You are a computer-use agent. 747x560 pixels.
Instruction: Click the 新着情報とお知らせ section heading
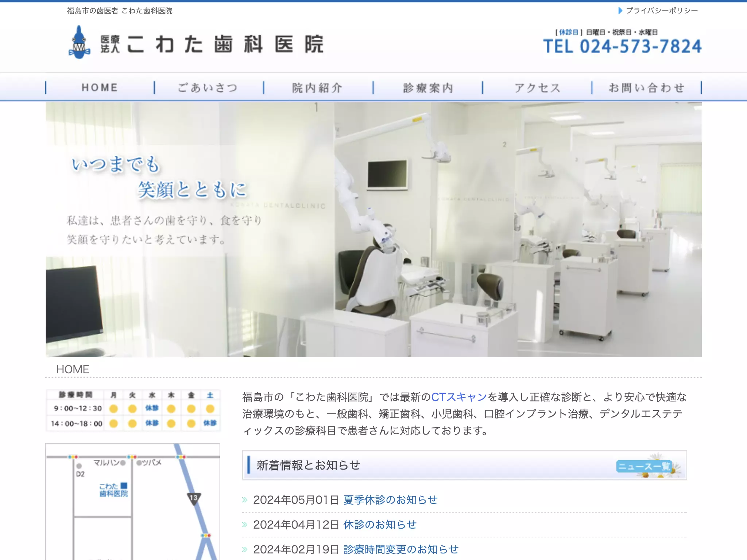309,465
